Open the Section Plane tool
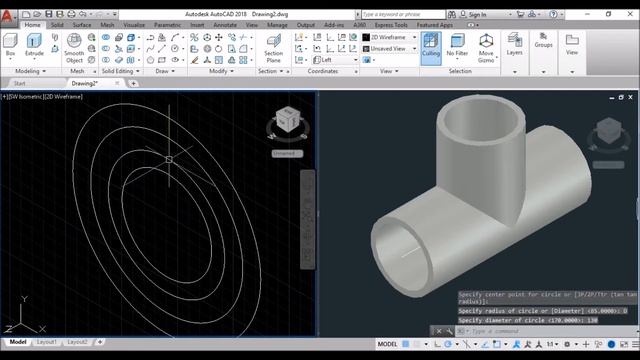The width and height of the screenshot is (640, 360). (x=273, y=48)
